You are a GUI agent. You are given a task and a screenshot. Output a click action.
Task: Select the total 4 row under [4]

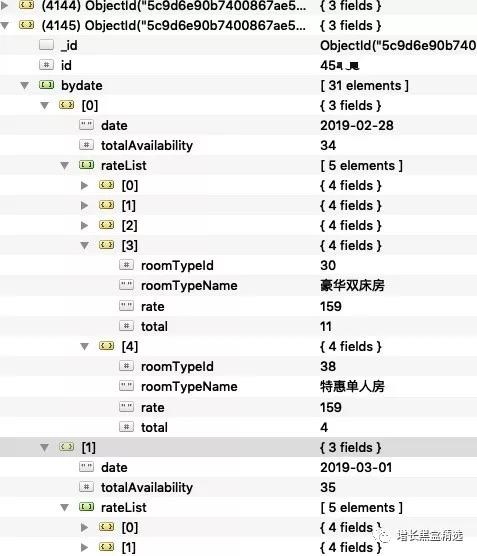click(238, 428)
